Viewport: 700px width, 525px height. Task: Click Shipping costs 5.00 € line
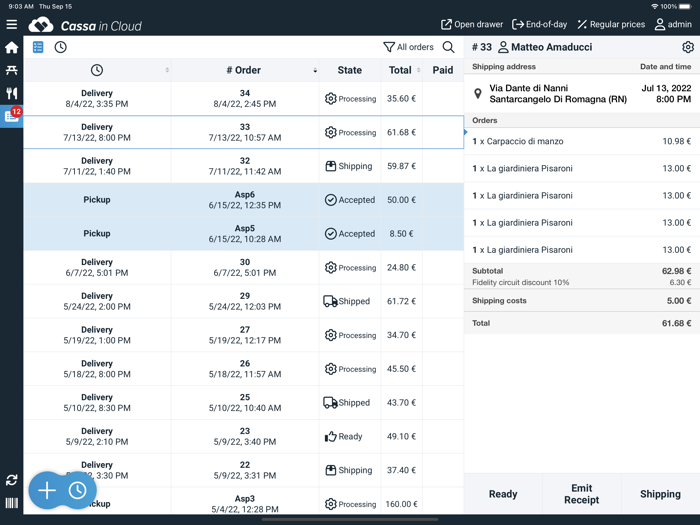pyautogui.click(x=582, y=300)
